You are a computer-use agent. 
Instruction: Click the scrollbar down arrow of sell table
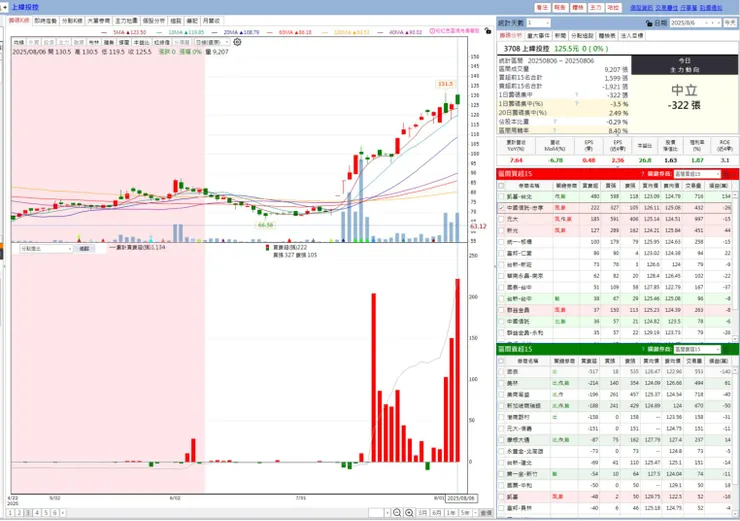click(x=734, y=513)
